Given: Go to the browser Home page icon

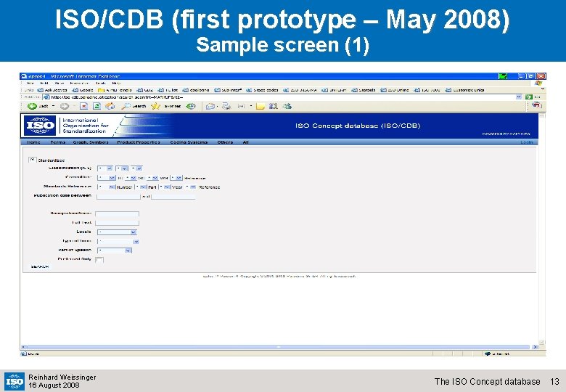Looking at the screenshot, I should click(110, 106).
